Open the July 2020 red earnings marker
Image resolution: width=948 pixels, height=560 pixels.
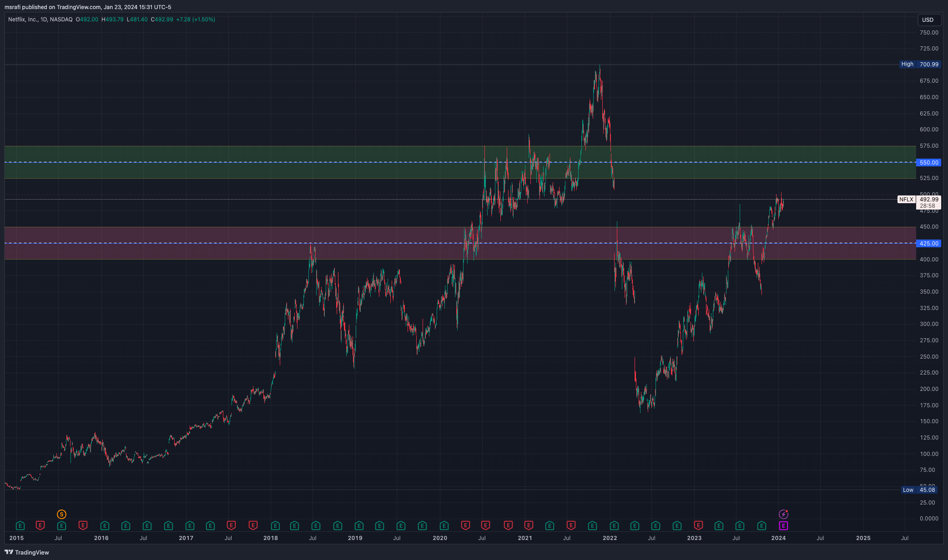pyautogui.click(x=485, y=526)
